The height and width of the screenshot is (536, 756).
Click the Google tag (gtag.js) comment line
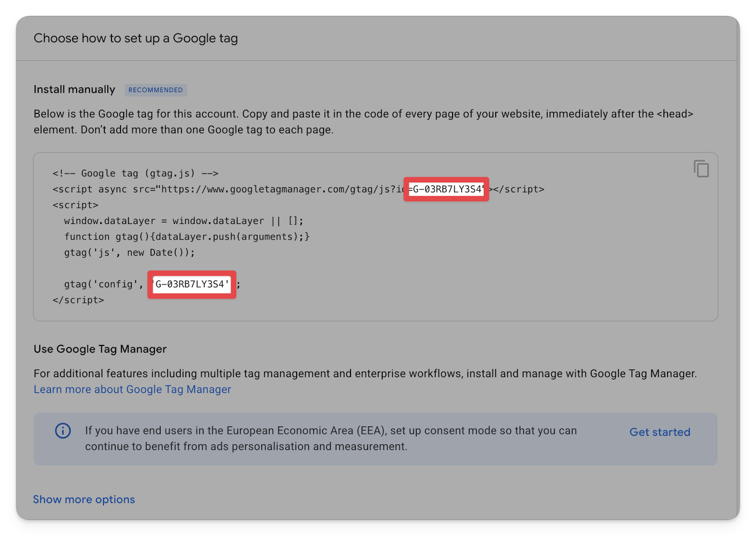coord(135,173)
